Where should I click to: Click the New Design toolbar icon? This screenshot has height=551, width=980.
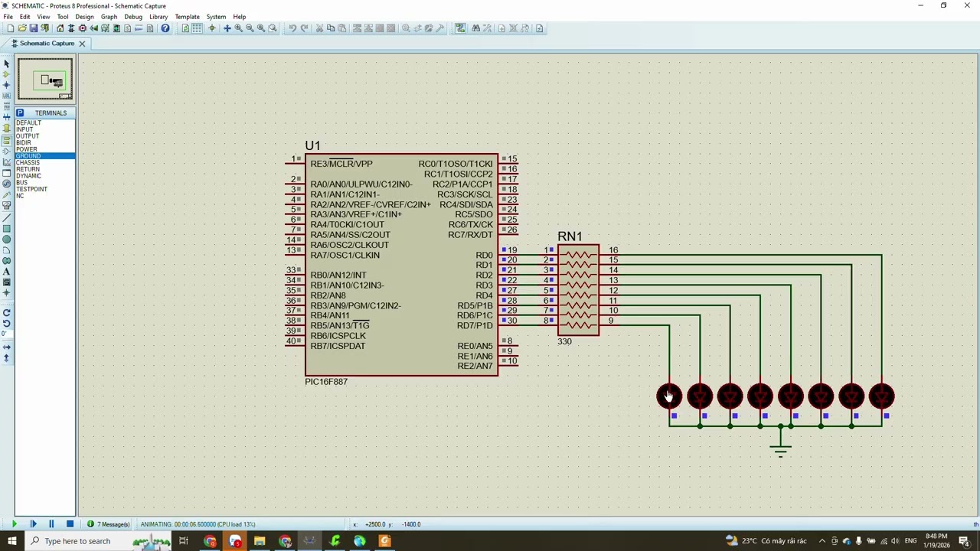tap(10, 28)
